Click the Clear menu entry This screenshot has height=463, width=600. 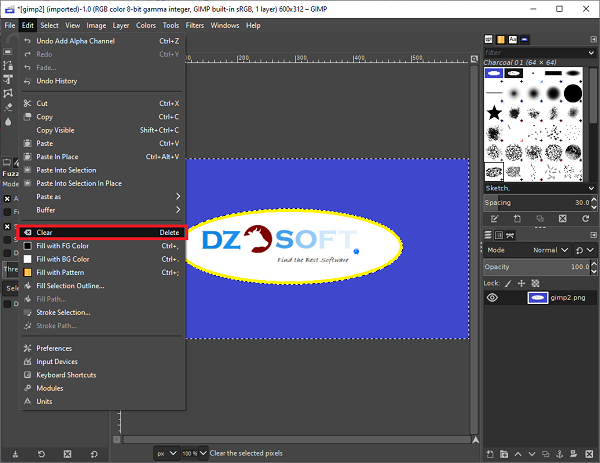(102, 232)
